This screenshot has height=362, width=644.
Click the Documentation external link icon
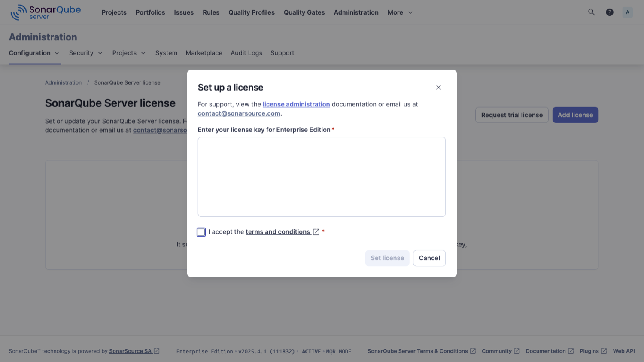(x=571, y=351)
